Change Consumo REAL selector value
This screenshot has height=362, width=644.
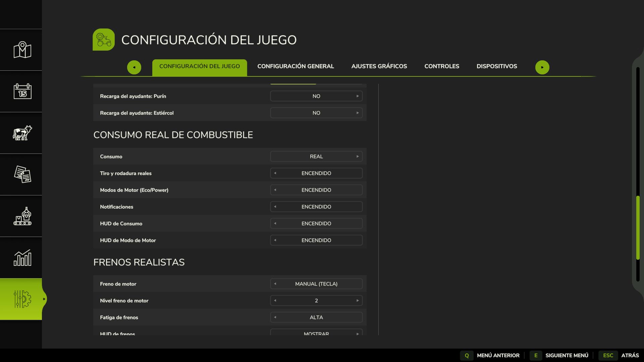(316, 157)
